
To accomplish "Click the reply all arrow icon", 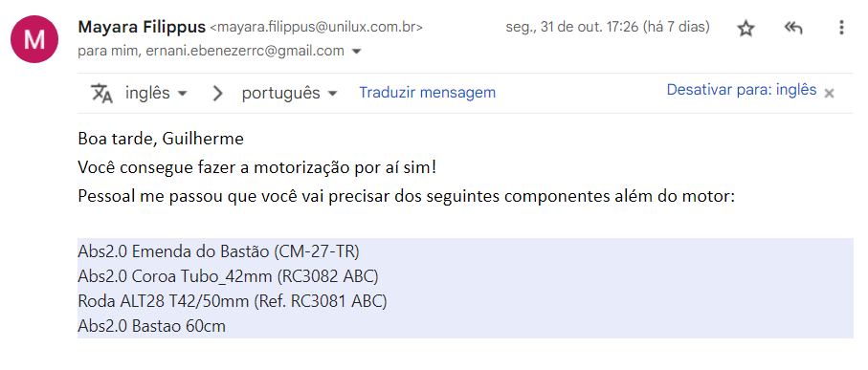I will click(x=793, y=28).
